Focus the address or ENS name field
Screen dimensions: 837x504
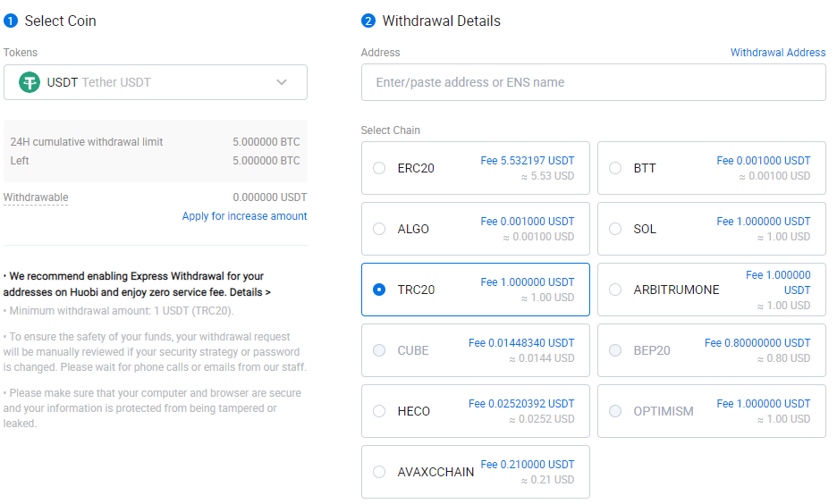click(594, 82)
